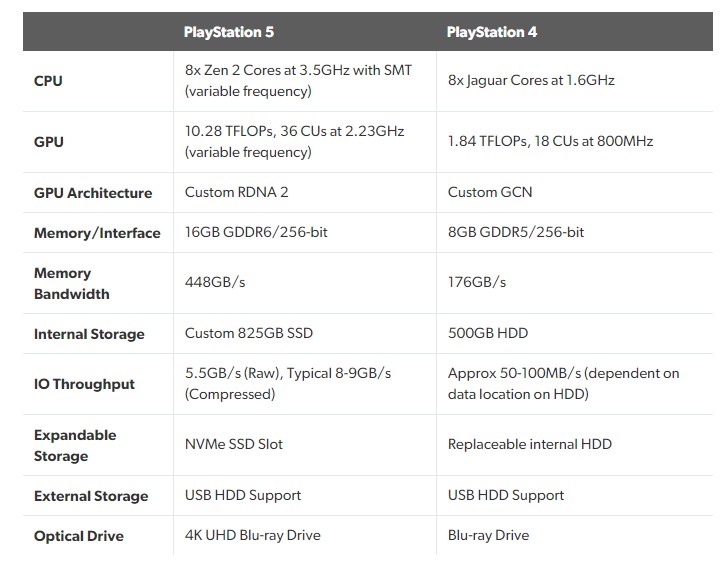
Task: Select the IO Throughput row label
Action: (x=84, y=384)
